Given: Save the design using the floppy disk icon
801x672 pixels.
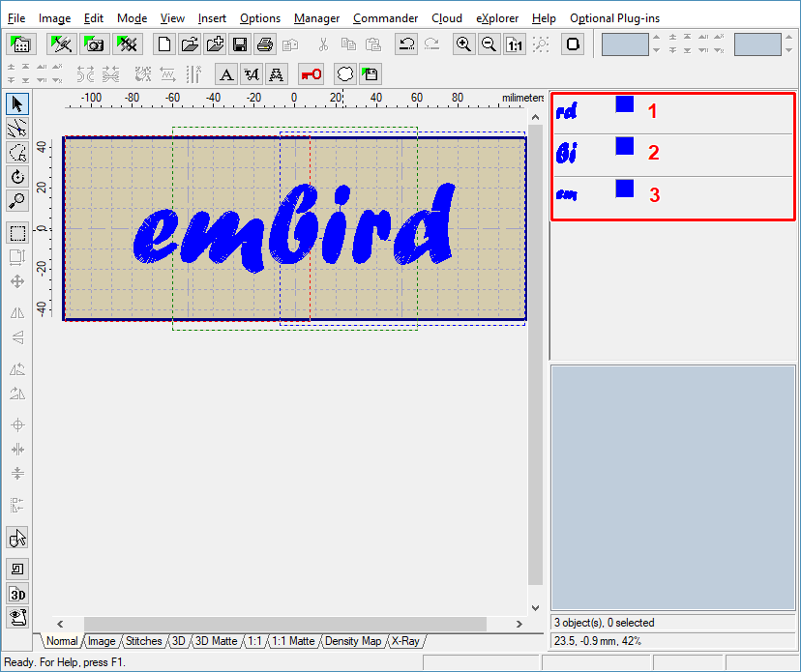Looking at the screenshot, I should click(240, 44).
